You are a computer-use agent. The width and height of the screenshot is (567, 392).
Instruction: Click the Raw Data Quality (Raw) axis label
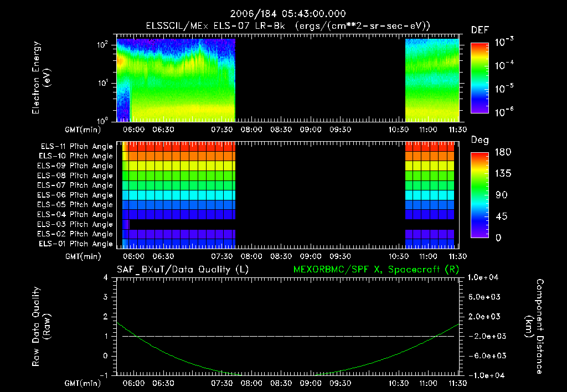pos(41,327)
